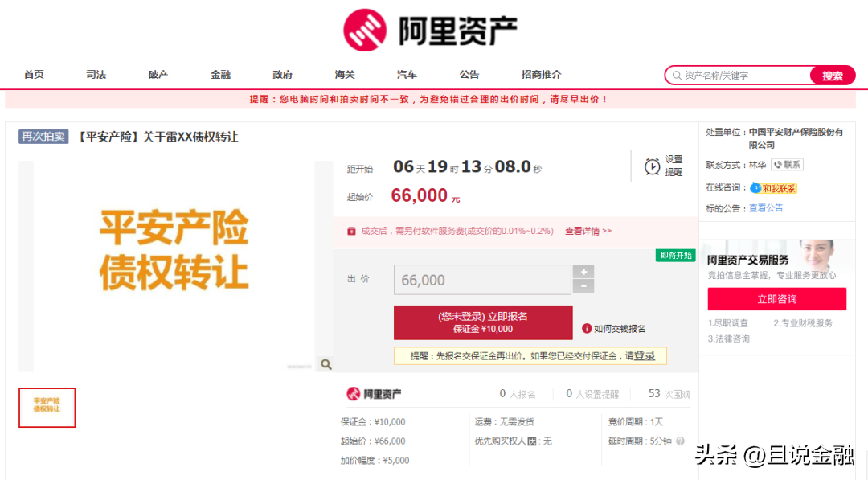Focus the 出价 bid amount field

pyautogui.click(x=482, y=280)
